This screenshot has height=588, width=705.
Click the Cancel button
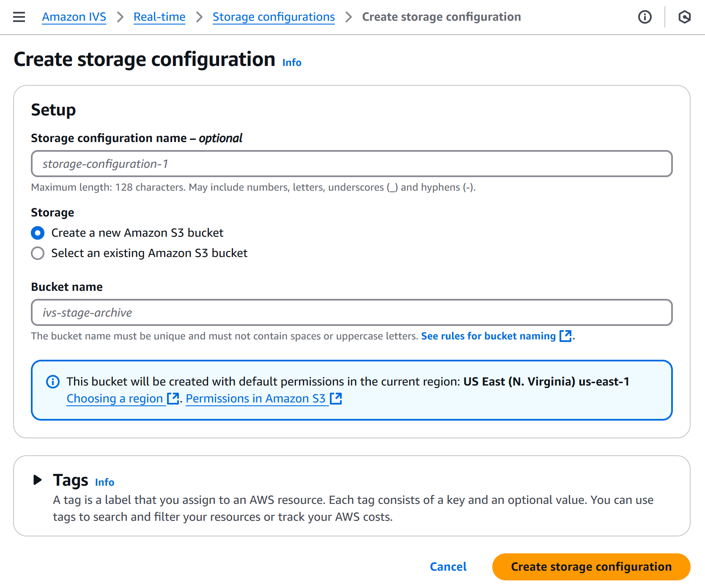click(x=448, y=566)
